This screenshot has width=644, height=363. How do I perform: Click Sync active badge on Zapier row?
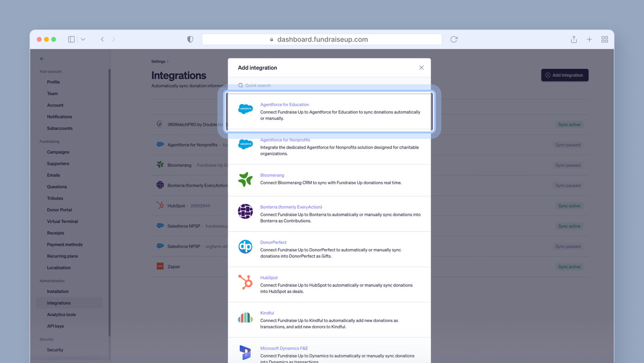[569, 267]
